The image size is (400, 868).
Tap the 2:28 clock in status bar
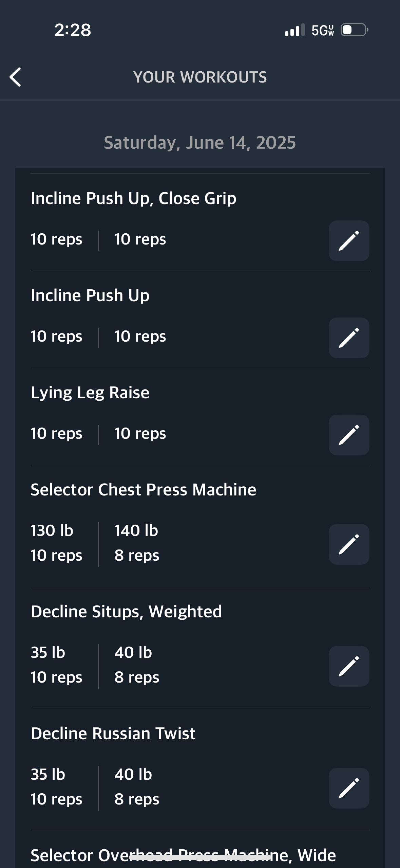pos(73,30)
